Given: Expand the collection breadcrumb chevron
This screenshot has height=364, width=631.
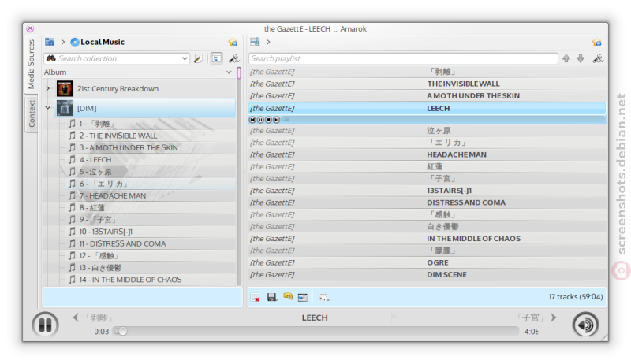Looking at the screenshot, I should coord(63,42).
